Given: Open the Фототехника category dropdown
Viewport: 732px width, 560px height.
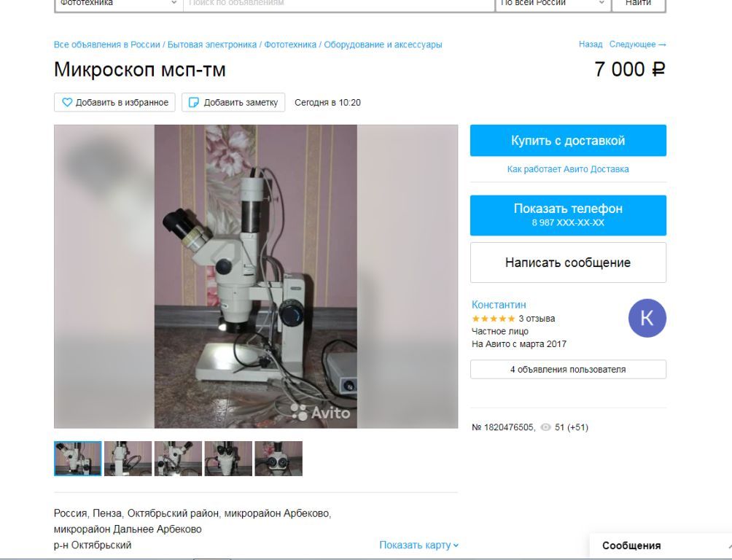Looking at the screenshot, I should [x=119, y=4].
